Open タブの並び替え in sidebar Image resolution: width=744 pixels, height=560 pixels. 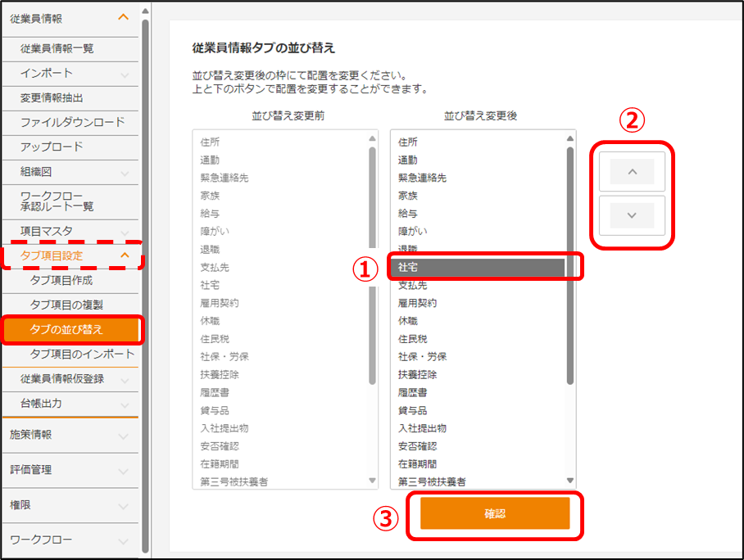[x=69, y=330]
